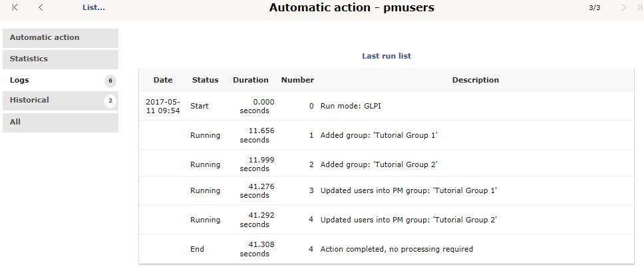
Task: Select the Action completed log entry
Action: coord(387,249)
